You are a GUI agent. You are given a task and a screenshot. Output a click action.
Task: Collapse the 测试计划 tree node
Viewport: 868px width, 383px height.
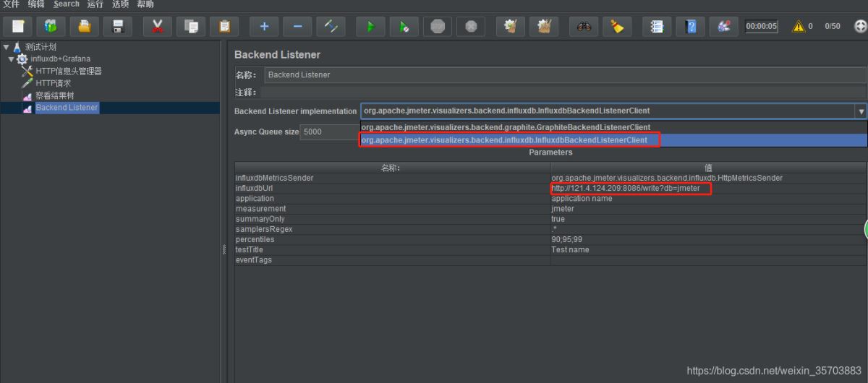[x=7, y=47]
